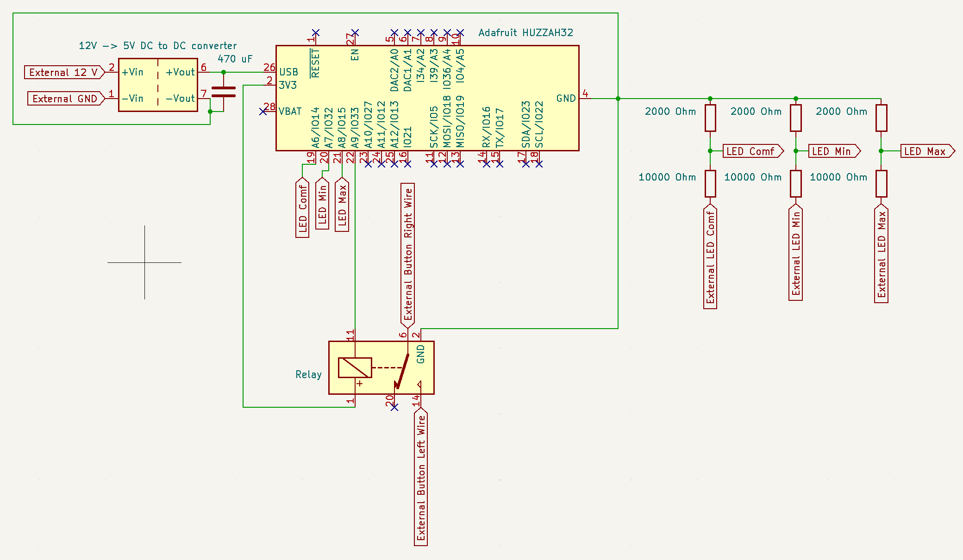This screenshot has height=560, width=963.
Task: Click the junction dot at +Vout pin 6
Action: pyautogui.click(x=224, y=72)
